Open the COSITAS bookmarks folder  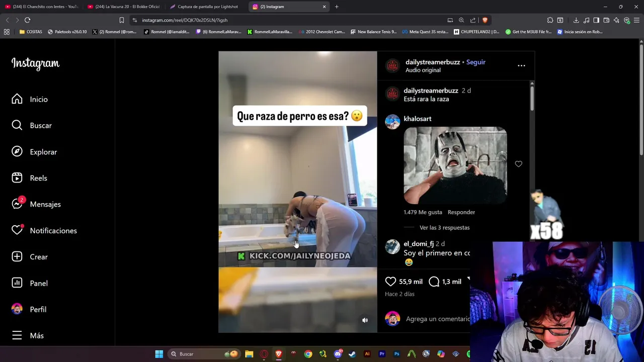[x=31, y=32]
